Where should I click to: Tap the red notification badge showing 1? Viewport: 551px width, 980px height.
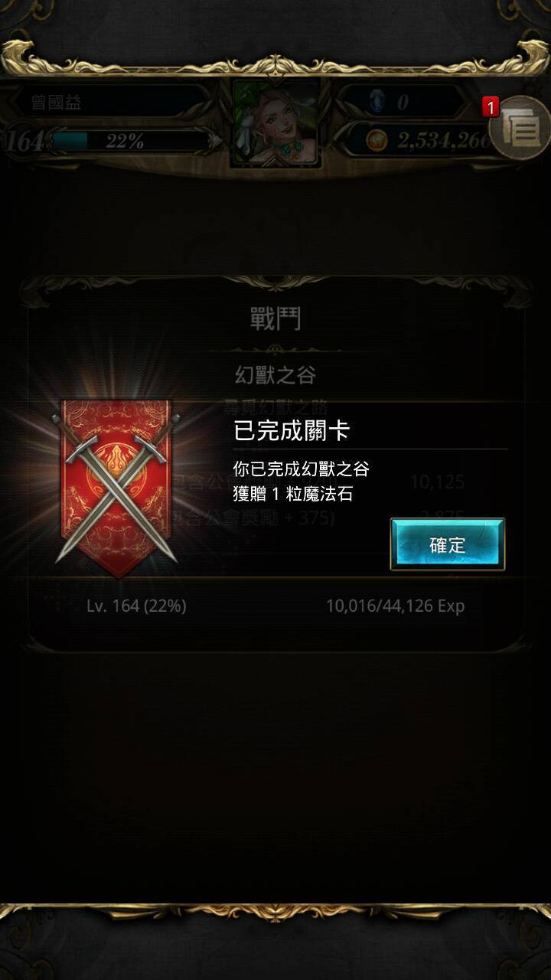coord(491,109)
